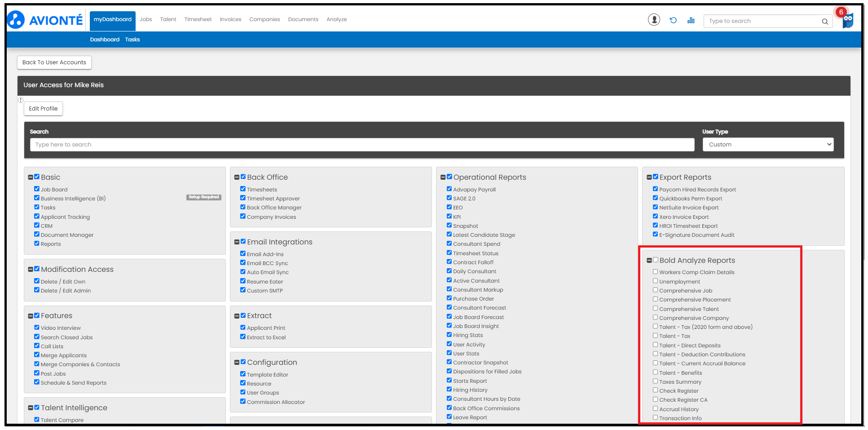Enable the Unemployment report checkbox

click(656, 281)
